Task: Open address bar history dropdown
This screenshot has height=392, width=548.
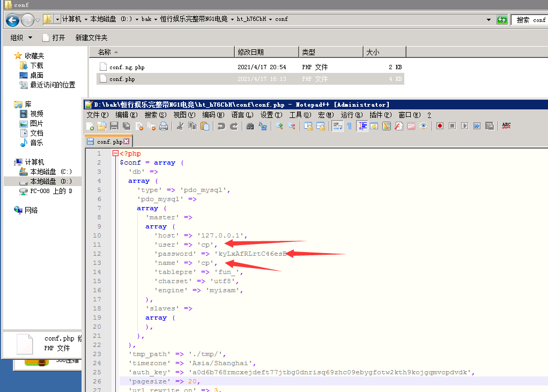Action: click(x=488, y=19)
